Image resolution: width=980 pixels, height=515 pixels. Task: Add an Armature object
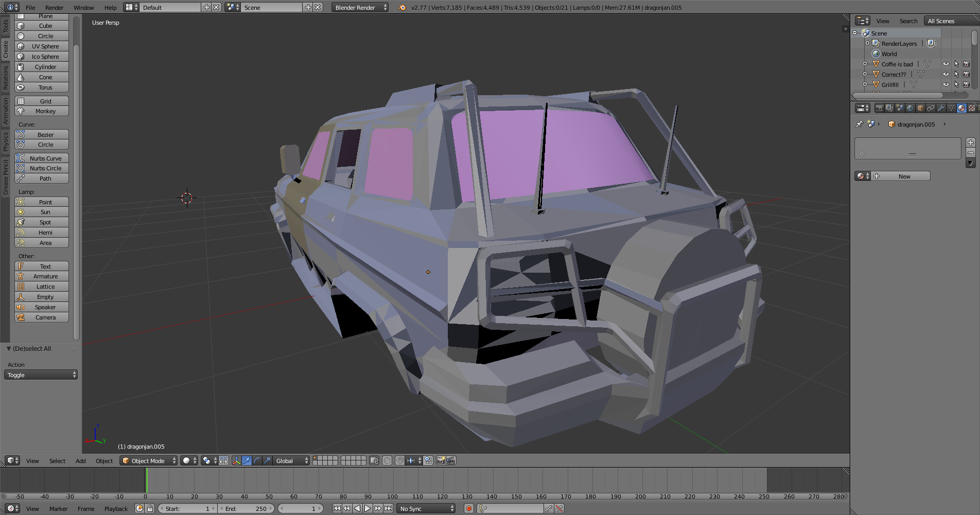coord(42,276)
